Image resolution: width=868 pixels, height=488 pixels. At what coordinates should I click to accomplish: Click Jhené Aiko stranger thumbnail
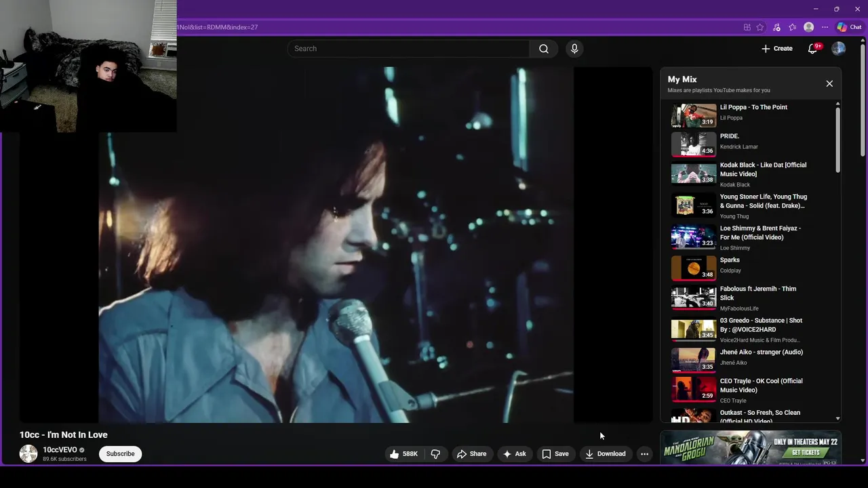tap(694, 360)
